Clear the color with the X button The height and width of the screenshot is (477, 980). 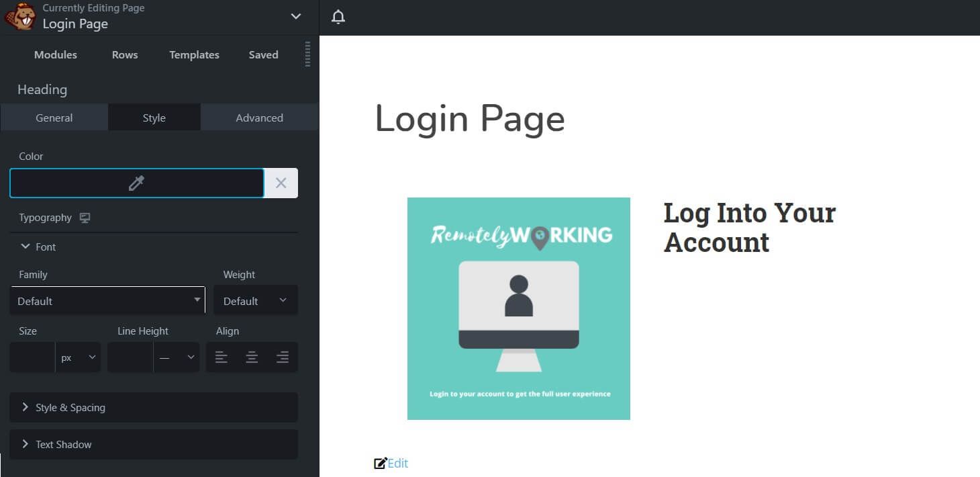[x=281, y=183]
